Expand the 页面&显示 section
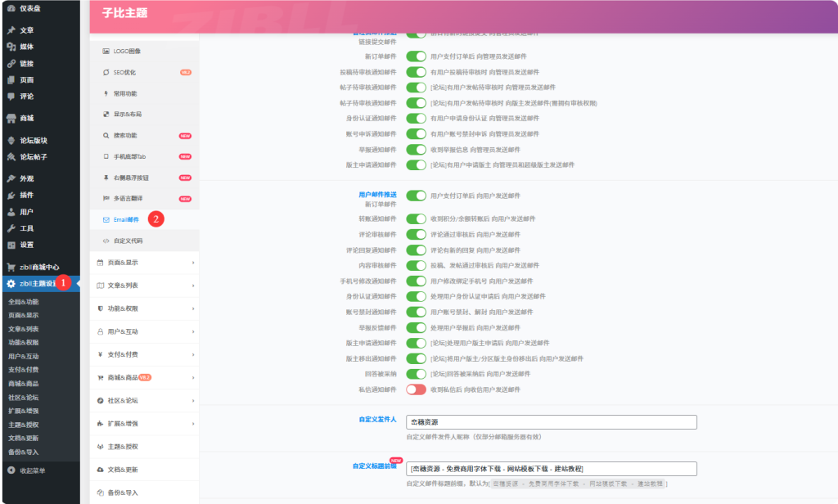 [x=144, y=263]
